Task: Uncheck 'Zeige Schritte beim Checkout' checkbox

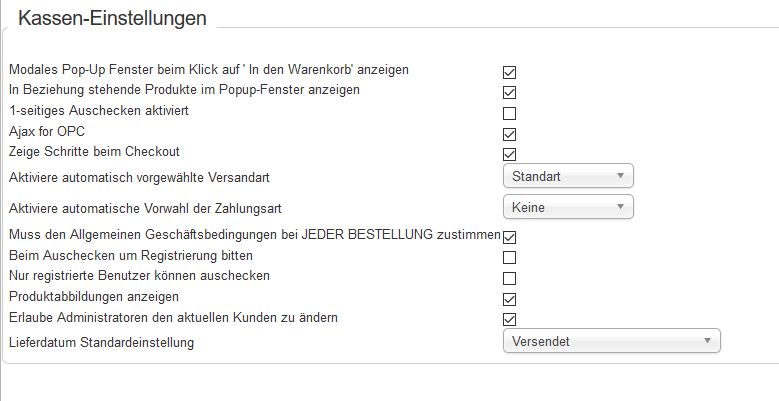Action: pos(509,155)
